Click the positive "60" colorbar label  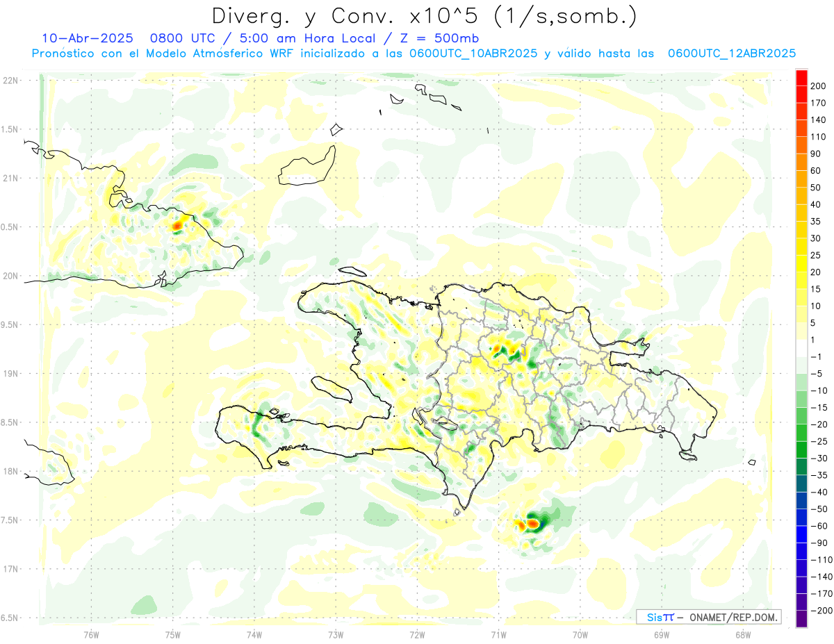(817, 171)
